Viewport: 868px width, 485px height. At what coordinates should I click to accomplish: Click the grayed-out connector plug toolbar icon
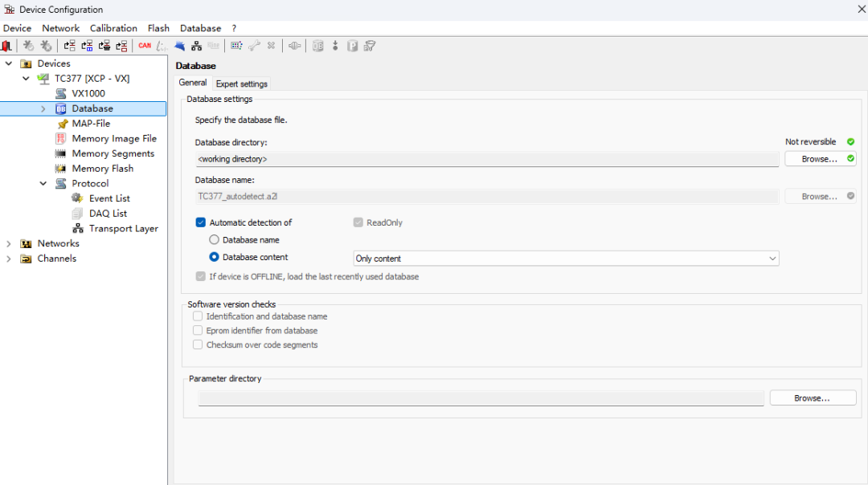pos(294,46)
